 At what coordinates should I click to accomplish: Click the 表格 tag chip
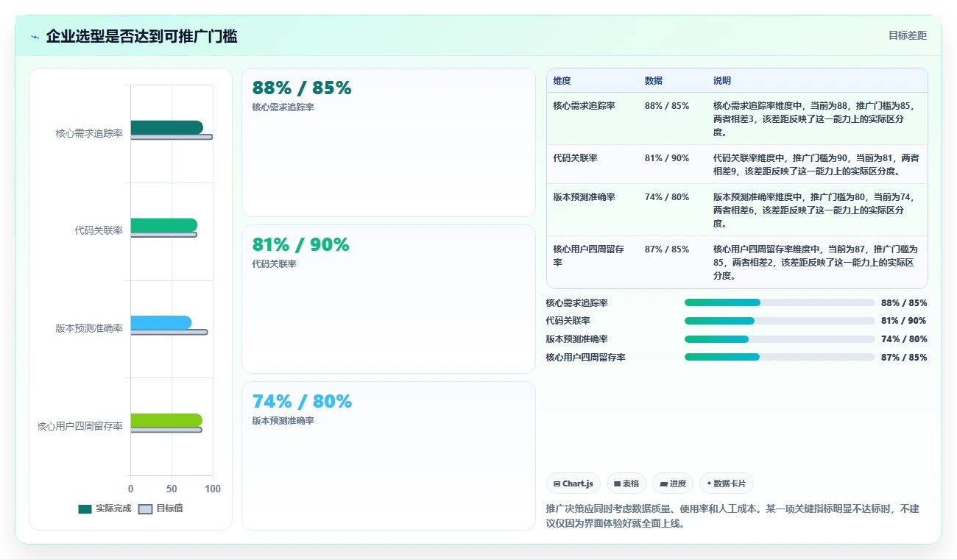point(626,483)
